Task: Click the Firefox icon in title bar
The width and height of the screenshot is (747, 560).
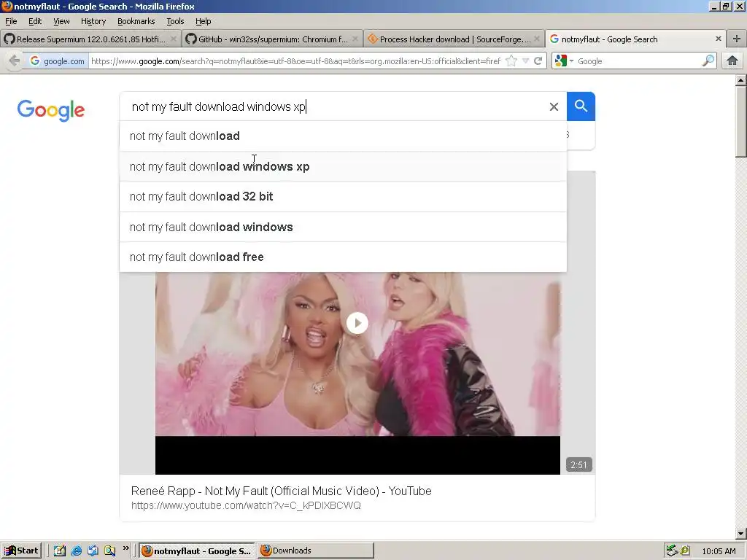Action: 7,6
